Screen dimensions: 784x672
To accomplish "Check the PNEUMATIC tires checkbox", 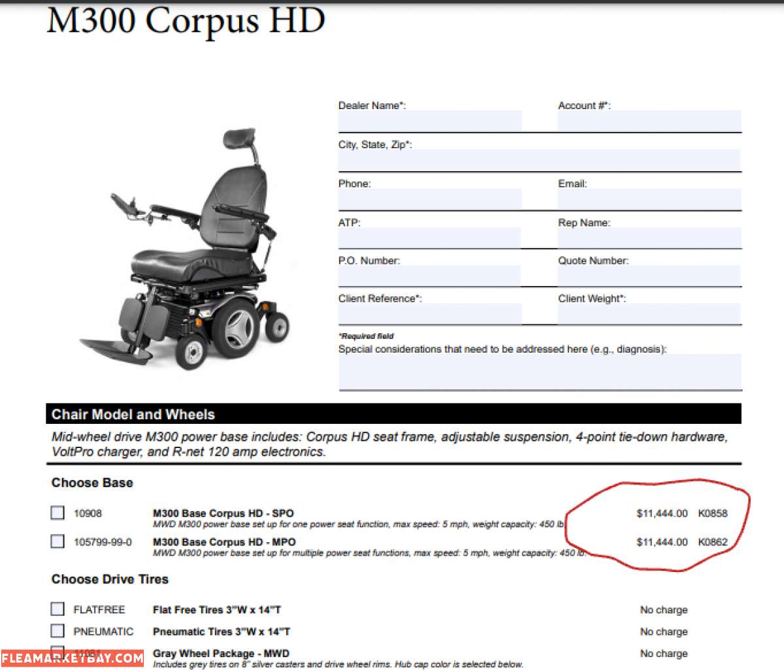I will 57,630.
